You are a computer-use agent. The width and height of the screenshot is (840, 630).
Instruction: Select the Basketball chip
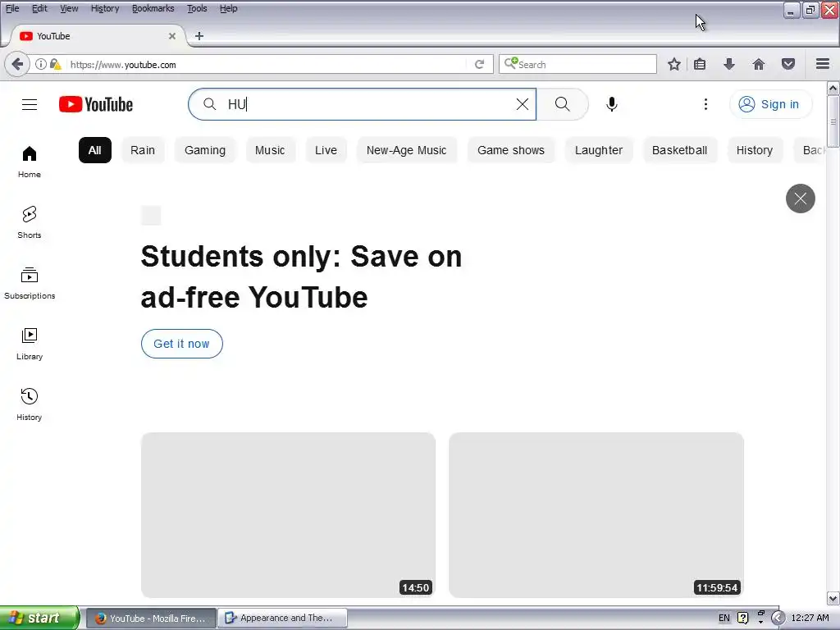pyautogui.click(x=679, y=151)
